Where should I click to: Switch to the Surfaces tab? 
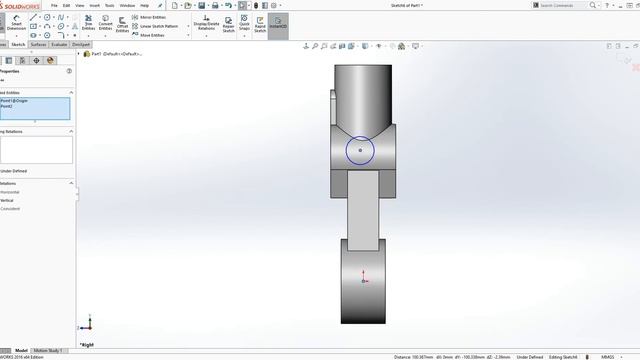coord(38,44)
